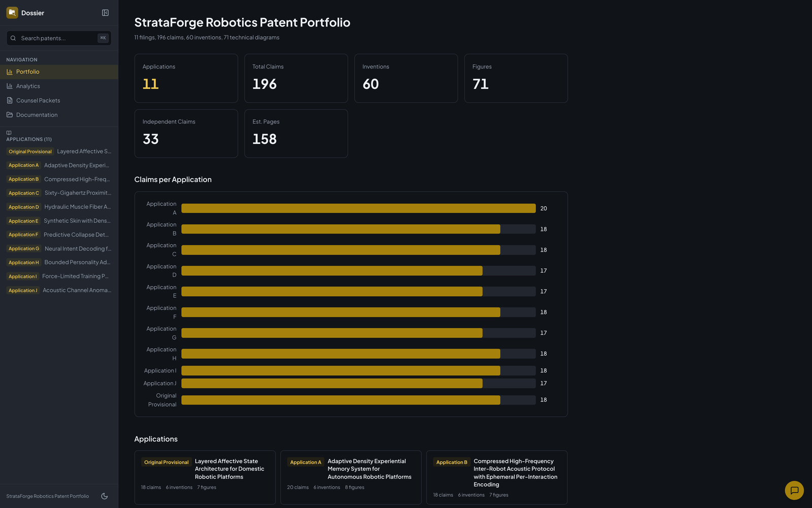
Task: Click the Figures 71 stat card
Action: click(x=516, y=78)
